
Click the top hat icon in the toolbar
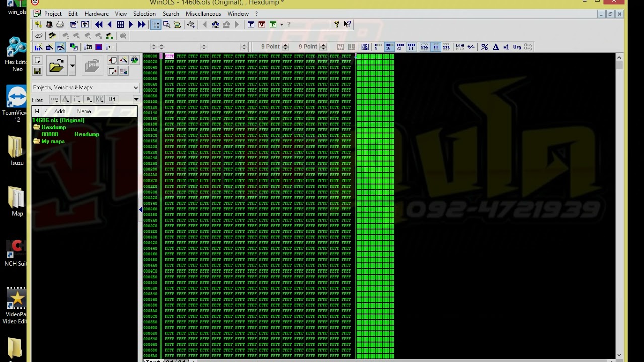pos(49,24)
